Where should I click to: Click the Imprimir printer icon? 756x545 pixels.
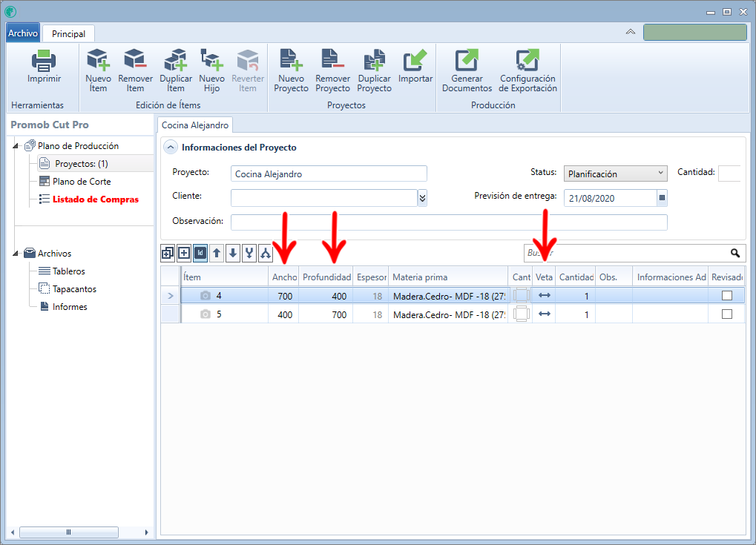44,61
